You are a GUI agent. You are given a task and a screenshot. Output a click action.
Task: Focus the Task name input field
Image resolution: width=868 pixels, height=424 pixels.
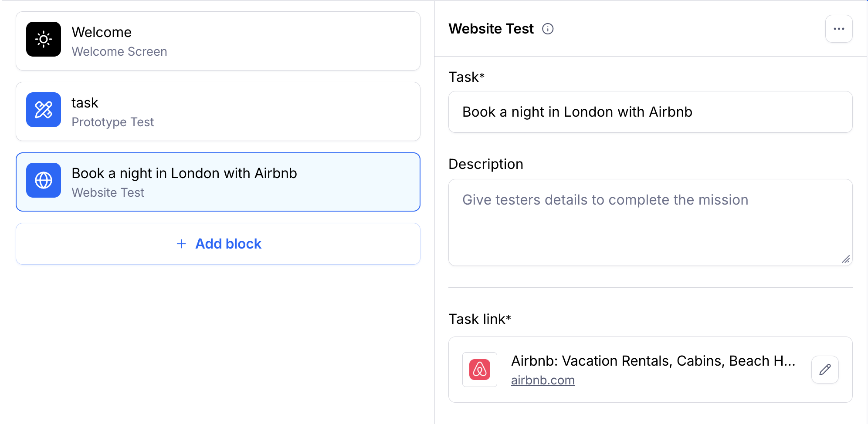[x=650, y=112]
